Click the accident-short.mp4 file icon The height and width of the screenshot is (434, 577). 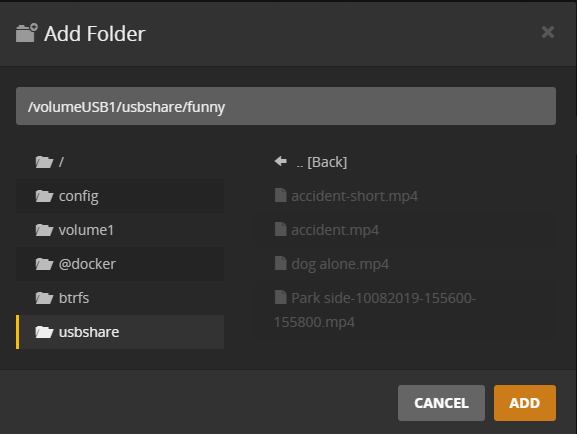[281, 195]
